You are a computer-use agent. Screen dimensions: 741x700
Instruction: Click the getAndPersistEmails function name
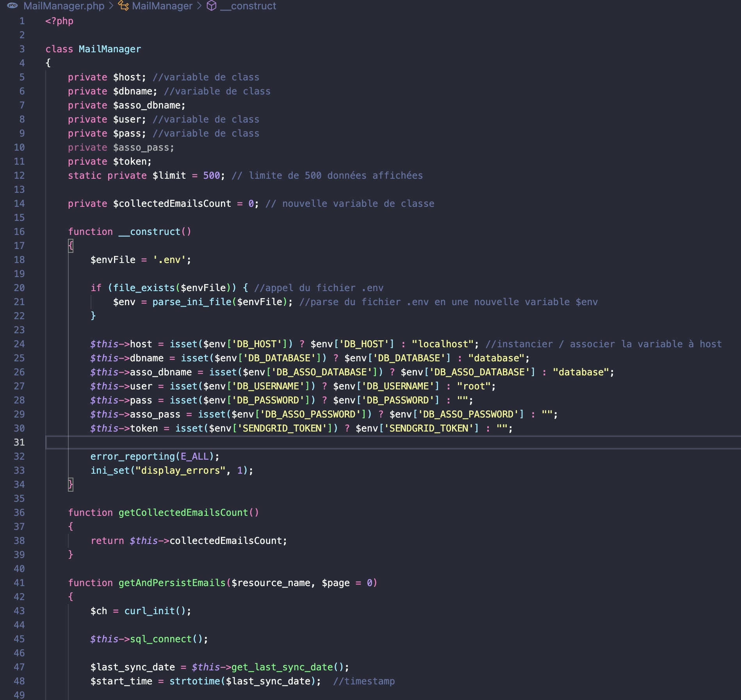pos(172,583)
